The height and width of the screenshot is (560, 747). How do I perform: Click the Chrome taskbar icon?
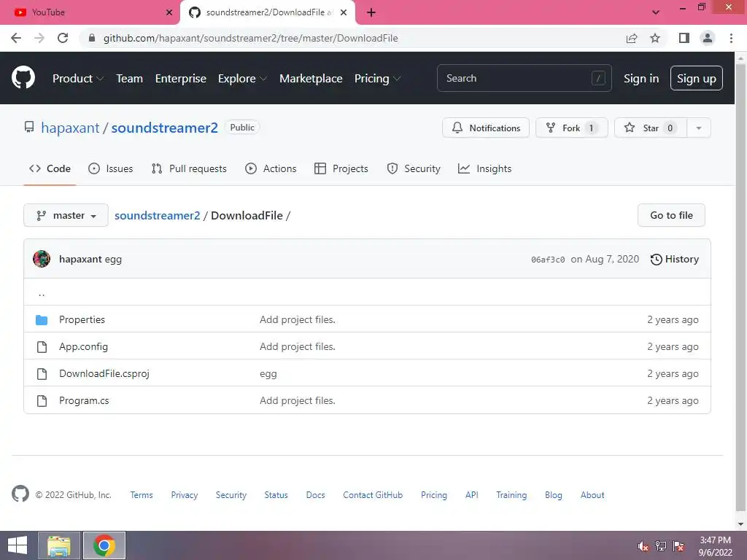pos(104,545)
